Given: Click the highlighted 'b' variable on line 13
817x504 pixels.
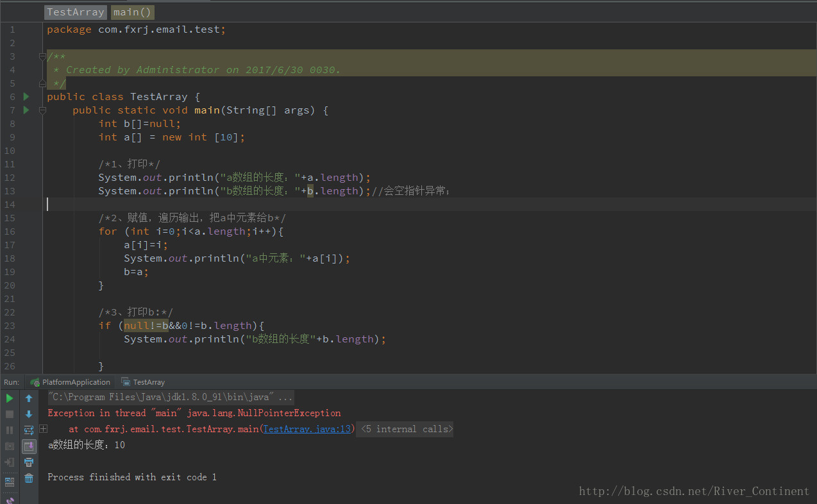Looking at the screenshot, I should click(x=310, y=191).
